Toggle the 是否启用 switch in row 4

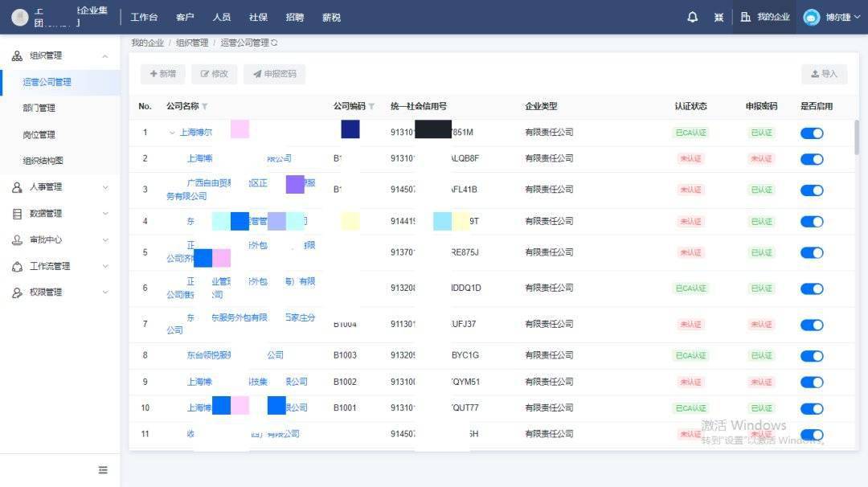tap(812, 222)
